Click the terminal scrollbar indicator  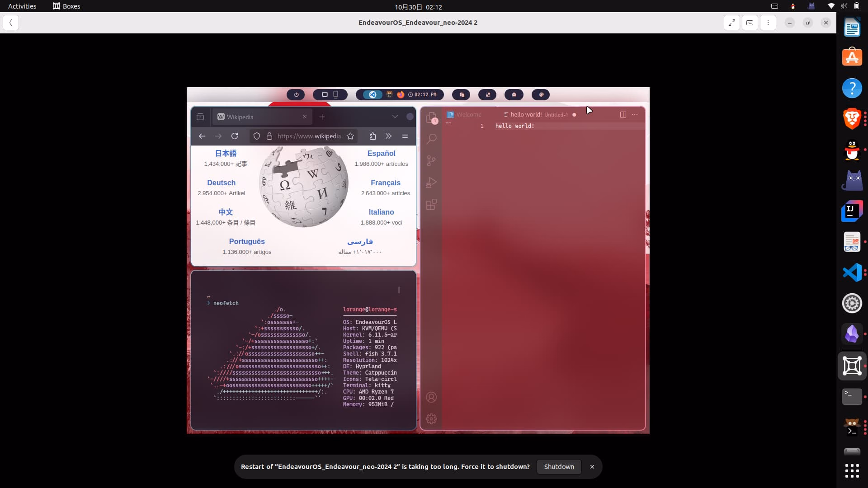pyautogui.click(x=399, y=290)
